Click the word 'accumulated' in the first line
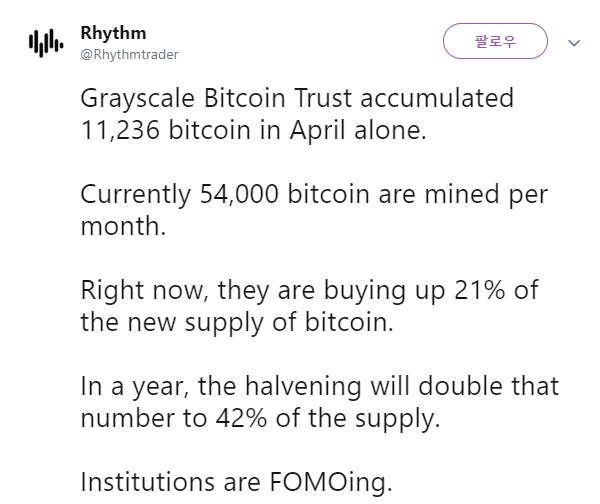Image resolution: width=600 pixels, height=504 pixels. tap(437, 98)
